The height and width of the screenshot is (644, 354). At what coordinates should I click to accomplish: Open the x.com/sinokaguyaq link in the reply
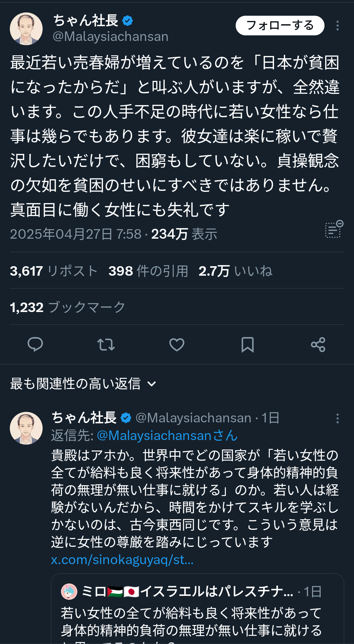pos(122,560)
